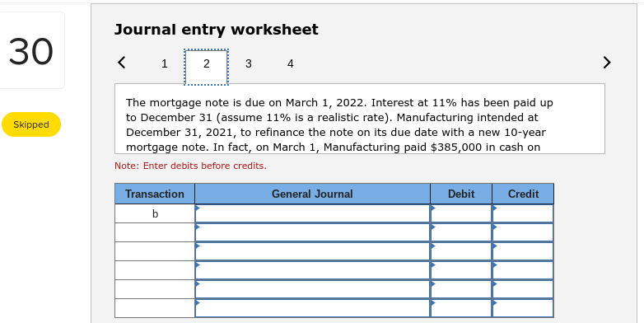
Task: Click the Transaction column header
Action: tap(155, 194)
